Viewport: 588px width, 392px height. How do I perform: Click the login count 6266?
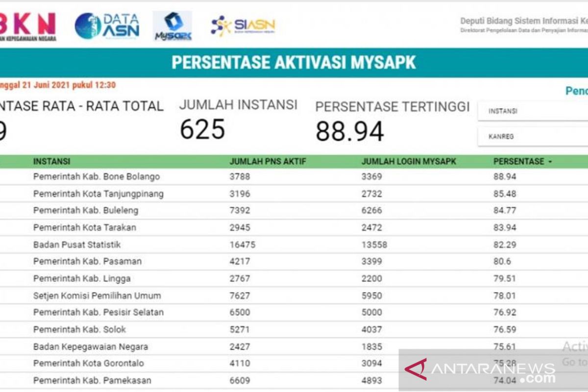371,210
